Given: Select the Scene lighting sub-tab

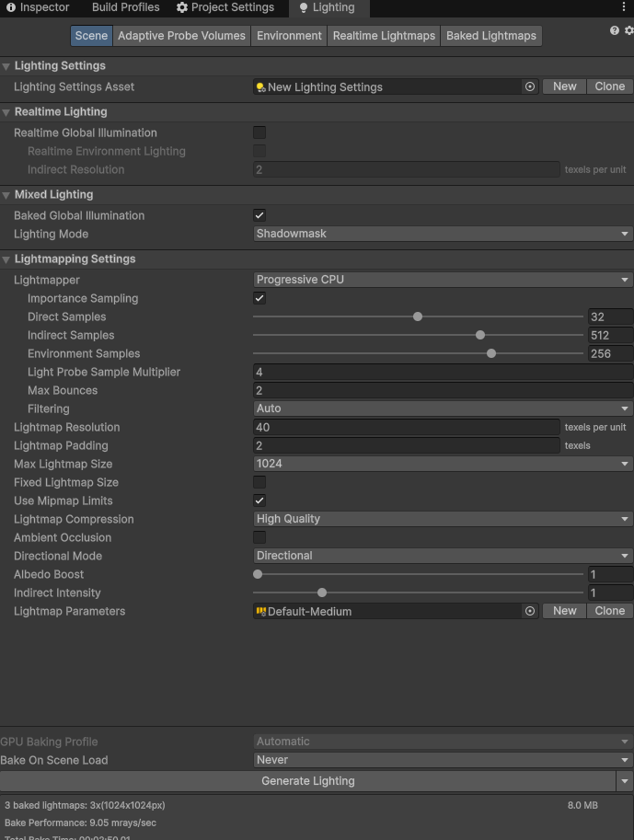Looking at the screenshot, I should coord(91,36).
